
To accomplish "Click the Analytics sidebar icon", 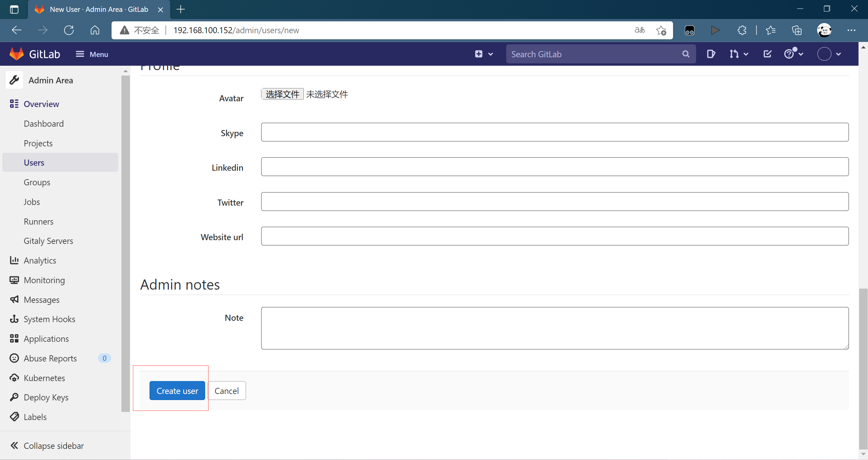I will point(14,260).
